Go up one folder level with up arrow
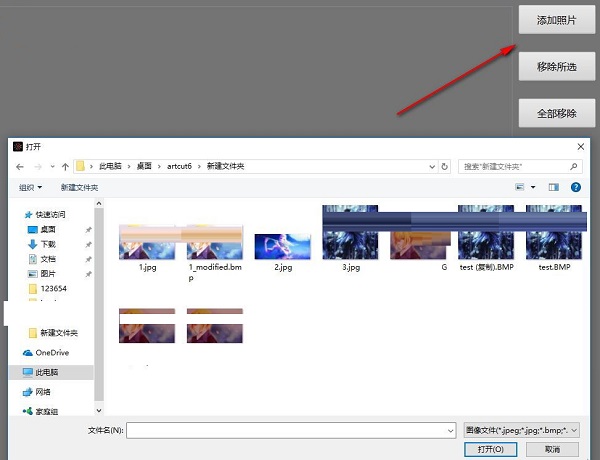Image resolution: width=600 pixels, height=460 pixels. point(65,166)
